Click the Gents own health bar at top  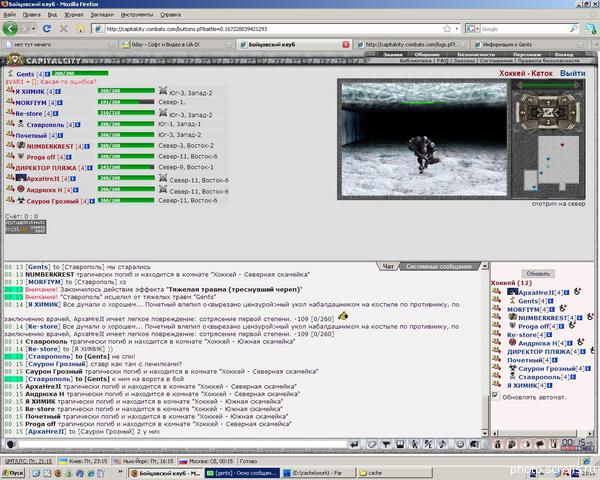(x=80, y=73)
